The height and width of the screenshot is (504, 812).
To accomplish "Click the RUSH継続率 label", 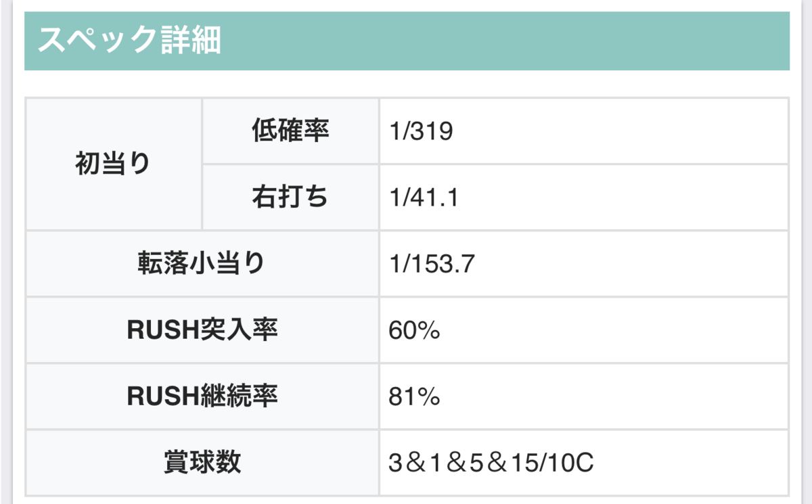I will point(202,396).
